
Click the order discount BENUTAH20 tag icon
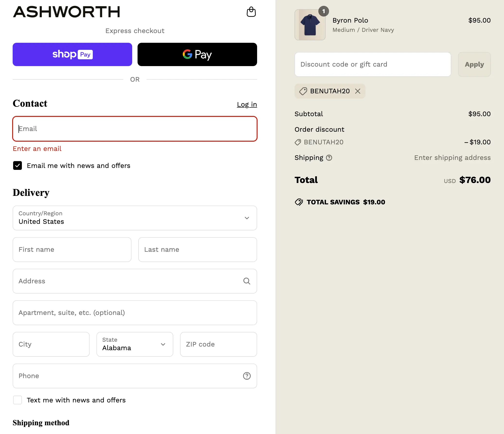click(298, 142)
